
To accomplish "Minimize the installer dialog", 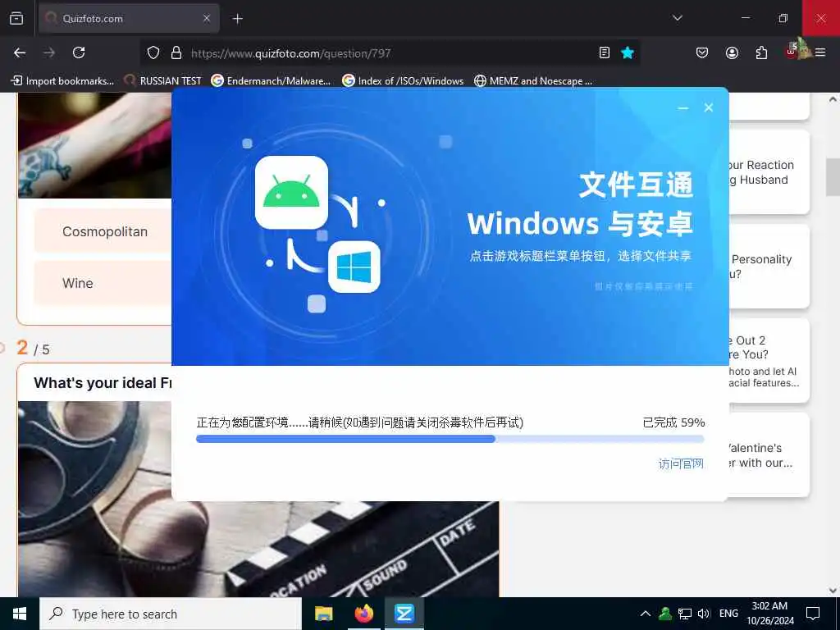I will coord(683,107).
